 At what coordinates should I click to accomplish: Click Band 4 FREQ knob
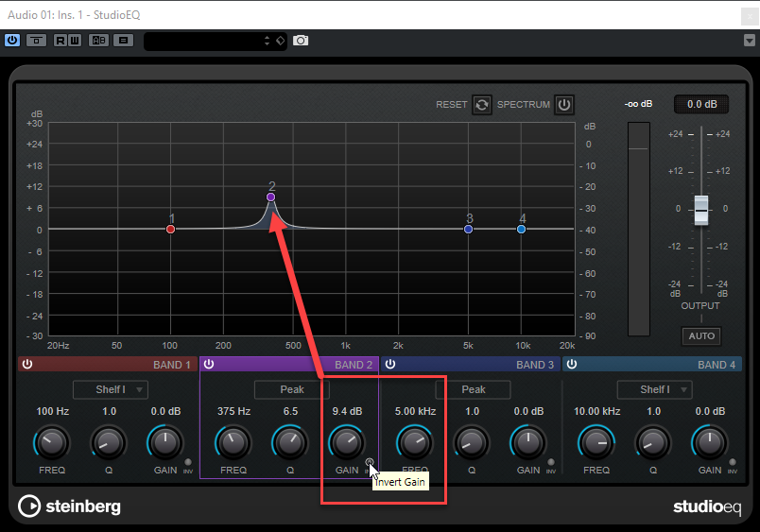(x=596, y=442)
